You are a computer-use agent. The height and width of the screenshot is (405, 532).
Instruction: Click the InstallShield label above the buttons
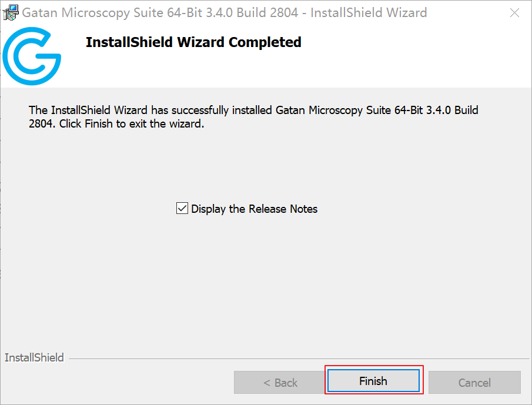tap(34, 357)
